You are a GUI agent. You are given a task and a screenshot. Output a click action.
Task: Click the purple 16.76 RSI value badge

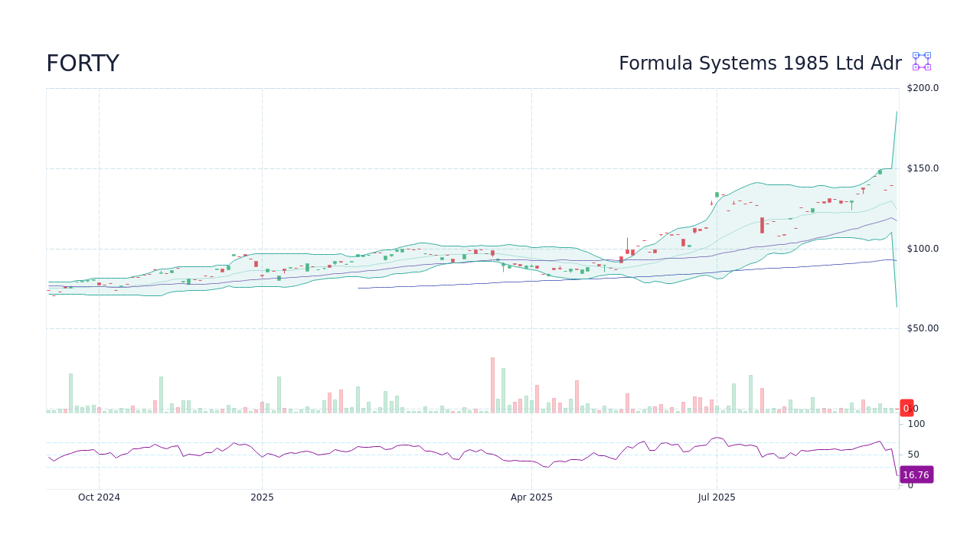pyautogui.click(x=916, y=474)
